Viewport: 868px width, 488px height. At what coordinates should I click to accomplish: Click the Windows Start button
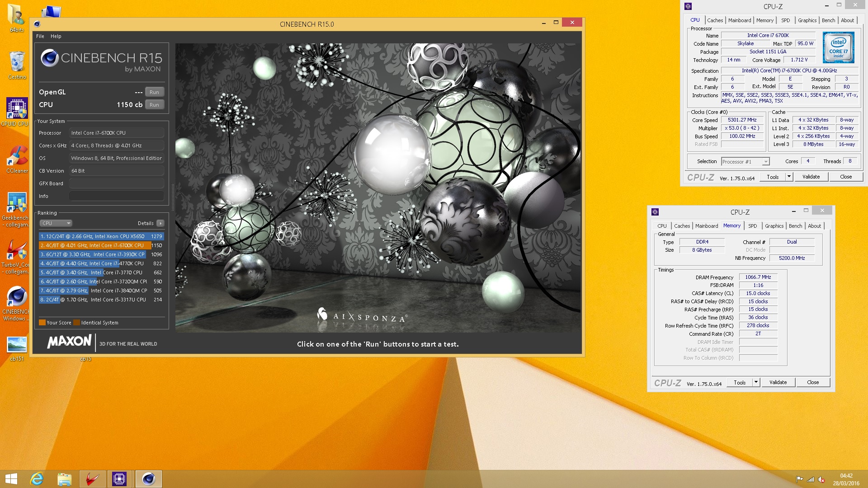(11, 479)
